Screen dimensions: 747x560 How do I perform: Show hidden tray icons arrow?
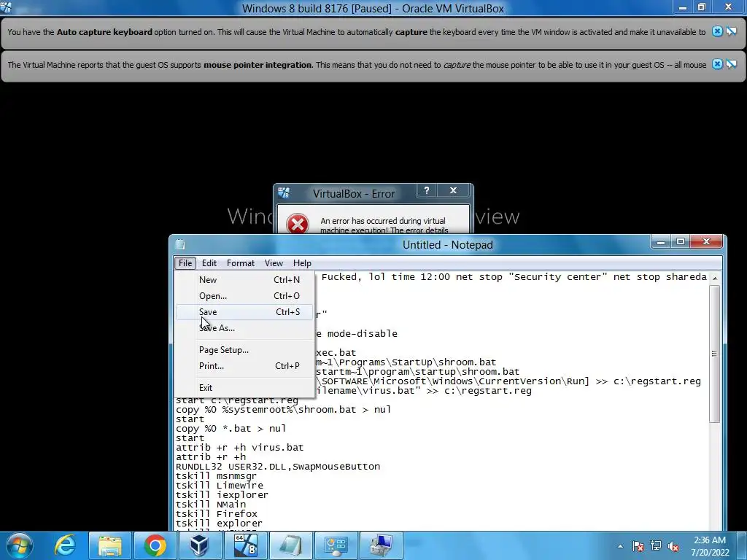(x=620, y=546)
